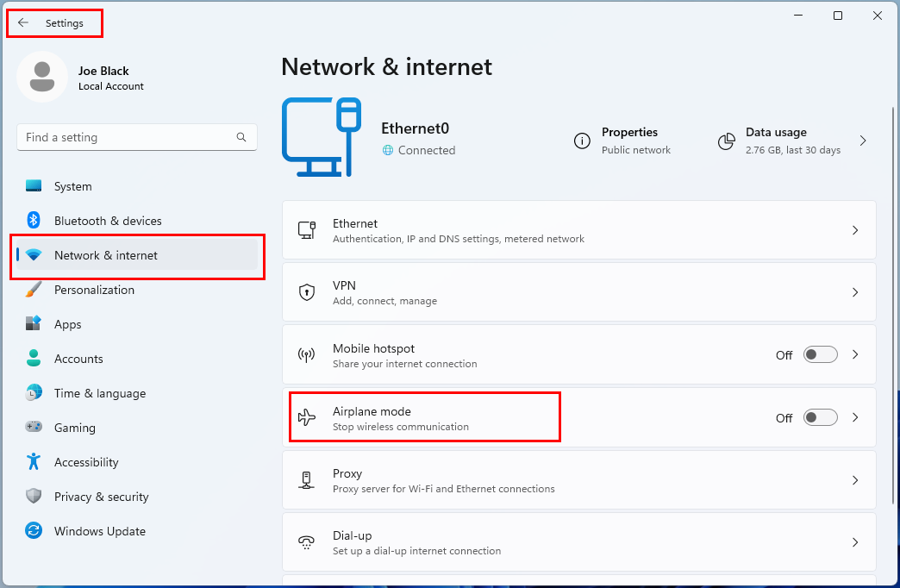Open Gaming settings via controller icon
900x588 pixels.
pos(34,428)
